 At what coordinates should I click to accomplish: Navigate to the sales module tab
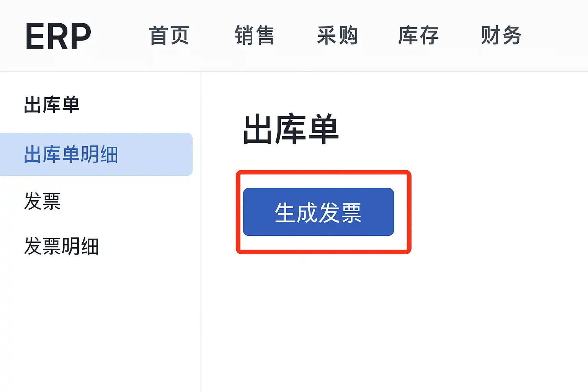255,36
